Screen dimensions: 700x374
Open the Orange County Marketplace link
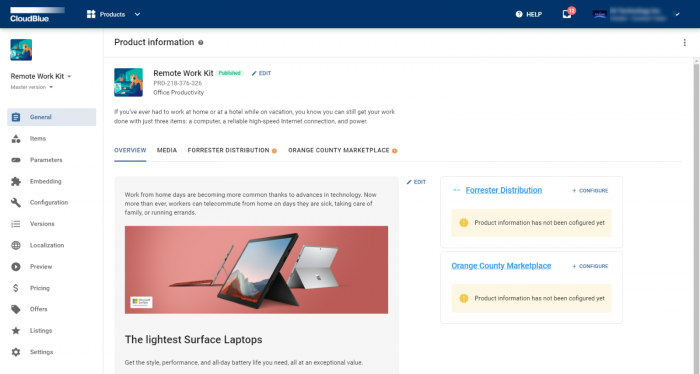[501, 266]
